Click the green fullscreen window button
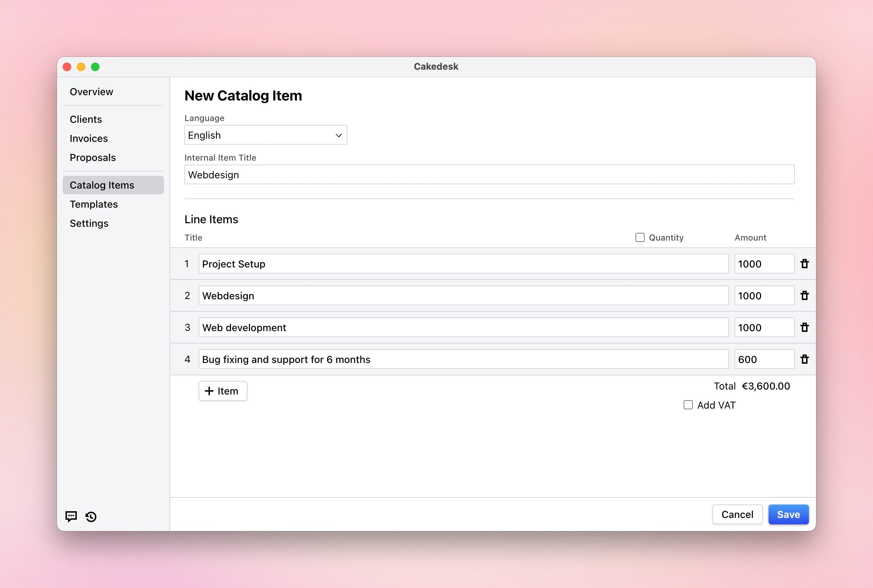 pos(95,67)
